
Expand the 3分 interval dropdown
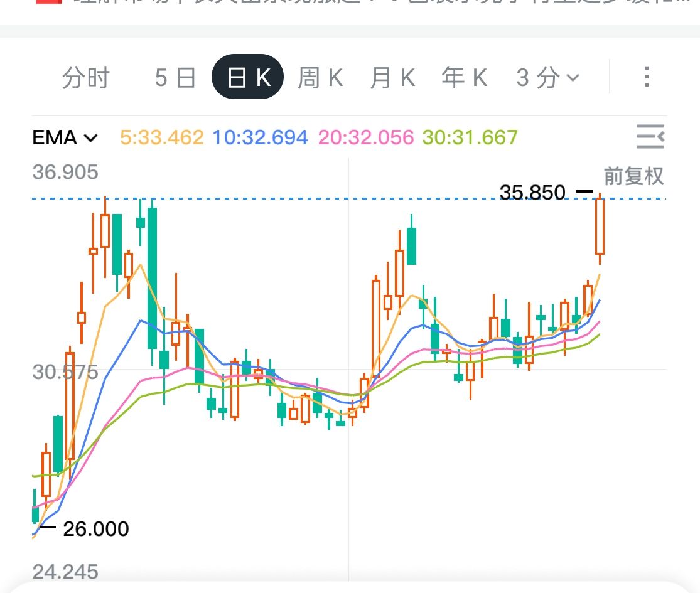click(547, 78)
